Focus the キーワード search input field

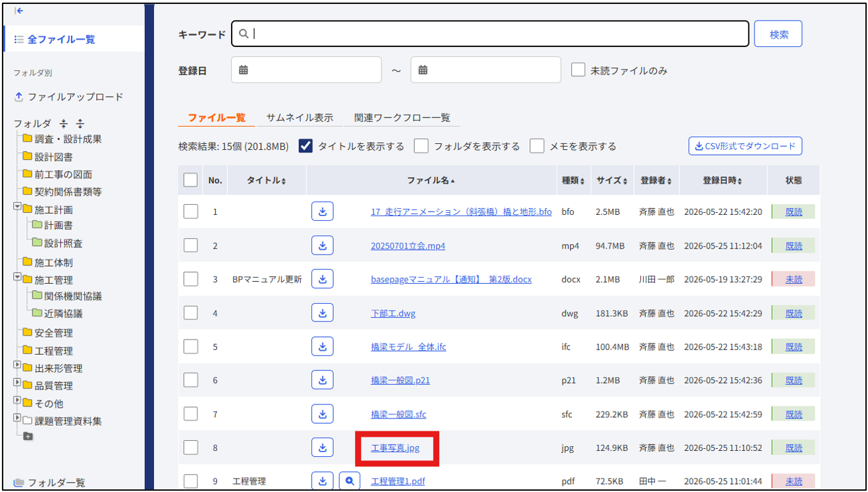click(x=490, y=34)
